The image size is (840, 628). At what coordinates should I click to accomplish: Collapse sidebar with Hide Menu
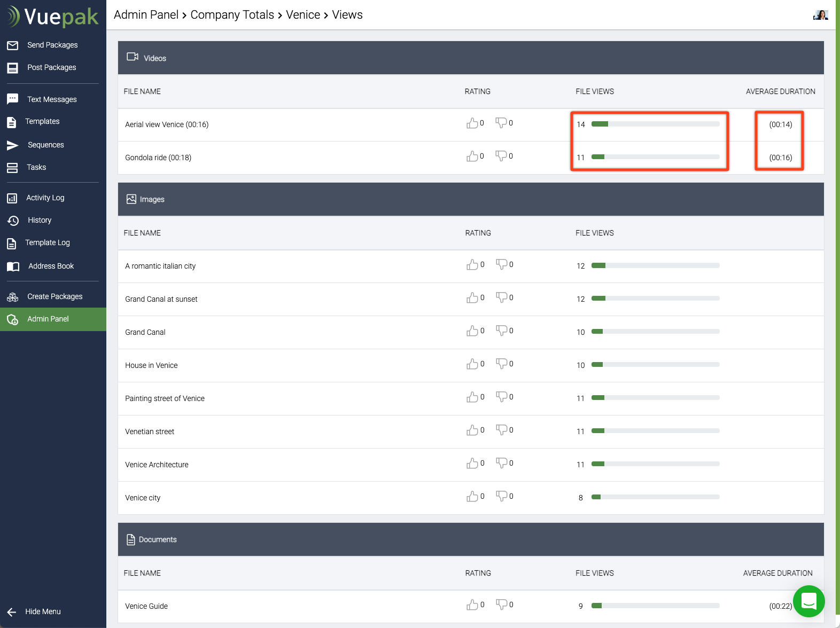click(x=35, y=612)
